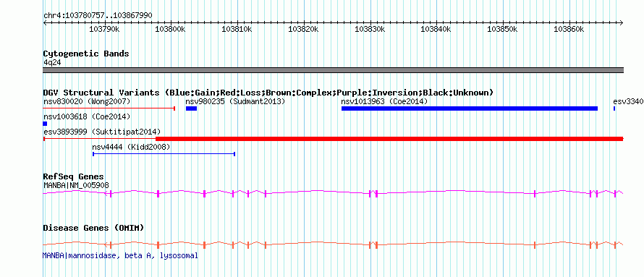The height and width of the screenshot is (277, 644).
Task: Click the nsv980235 (Sudmant2013) variant label
Action: click(x=235, y=101)
